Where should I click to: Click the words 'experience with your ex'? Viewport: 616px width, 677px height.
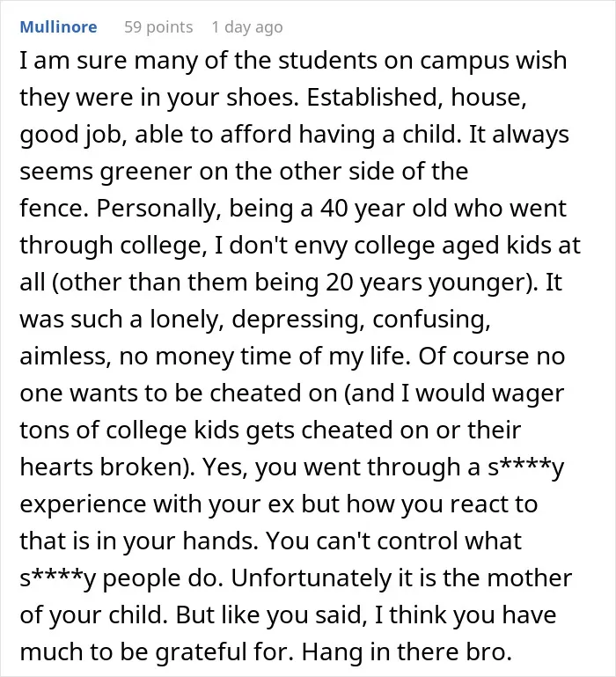(158, 504)
